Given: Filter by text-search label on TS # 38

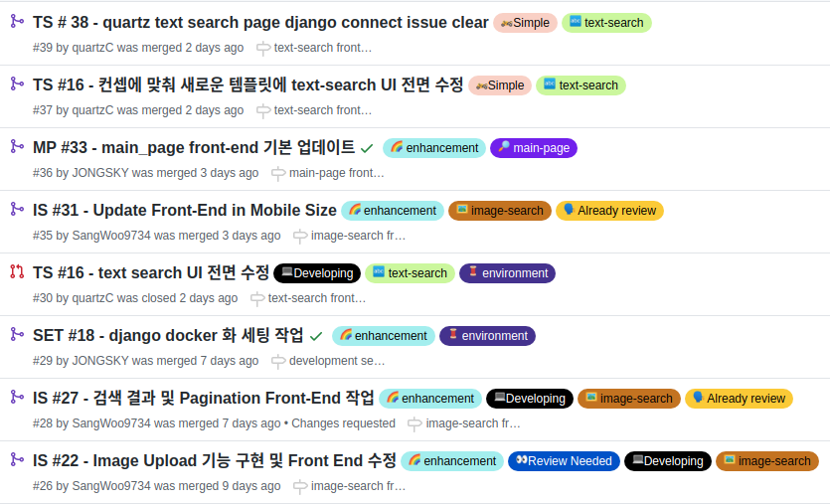Looking at the screenshot, I should click(606, 23).
